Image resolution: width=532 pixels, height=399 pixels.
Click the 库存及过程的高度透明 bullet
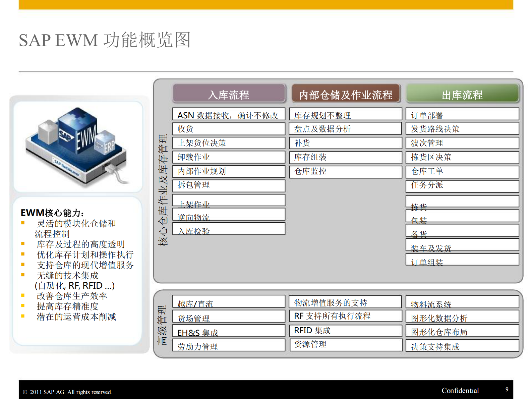[x=80, y=244]
